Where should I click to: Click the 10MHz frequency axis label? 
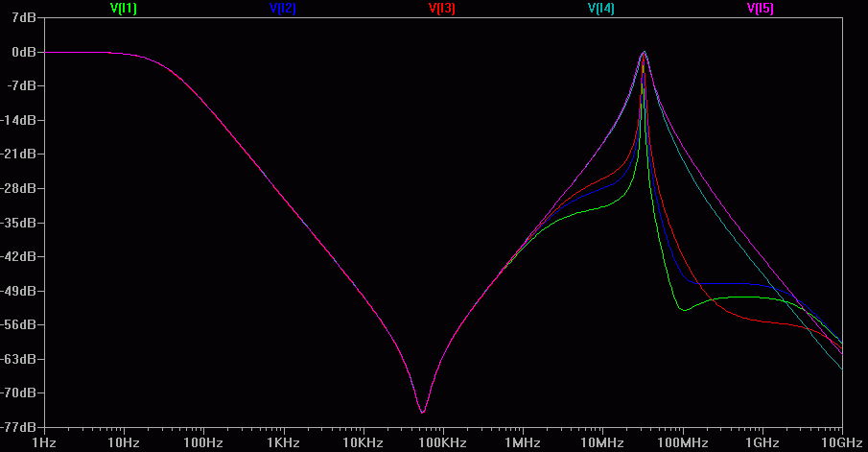coord(601,442)
